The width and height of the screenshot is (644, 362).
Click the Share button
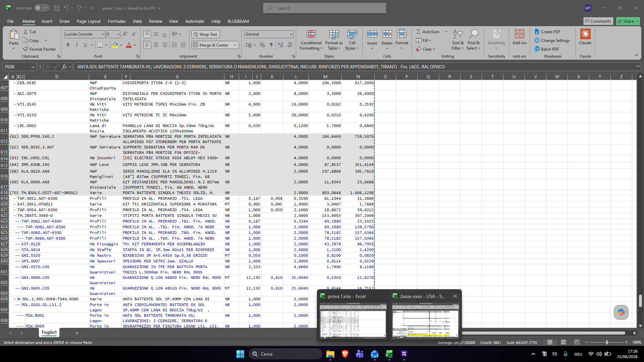coord(628,21)
